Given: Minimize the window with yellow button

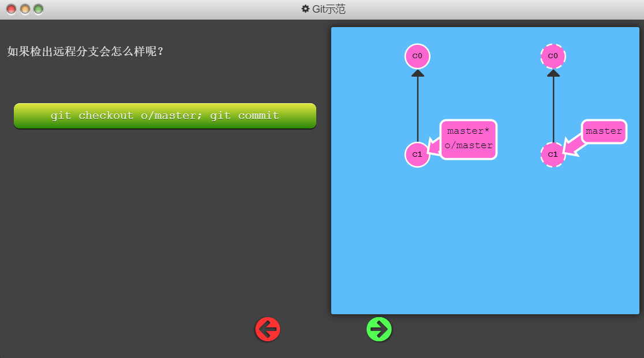Looking at the screenshot, I should [25, 9].
